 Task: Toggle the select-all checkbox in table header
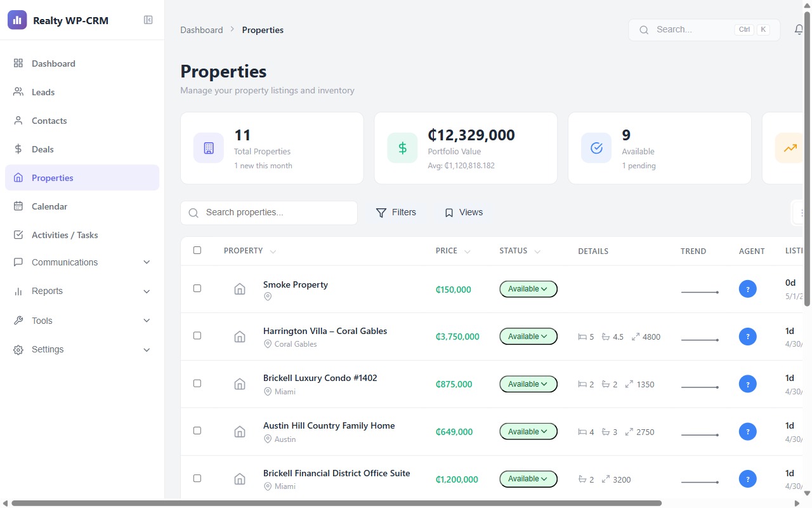[x=197, y=250]
